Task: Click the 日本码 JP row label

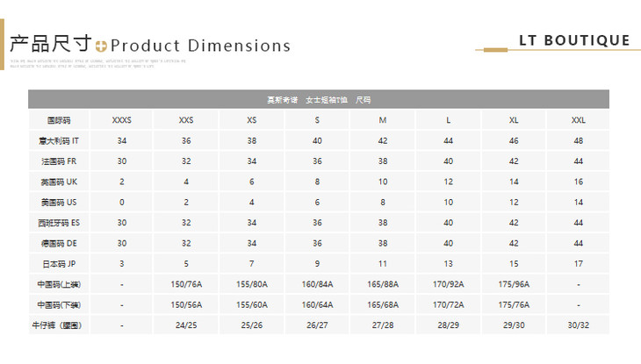Action: click(x=59, y=263)
